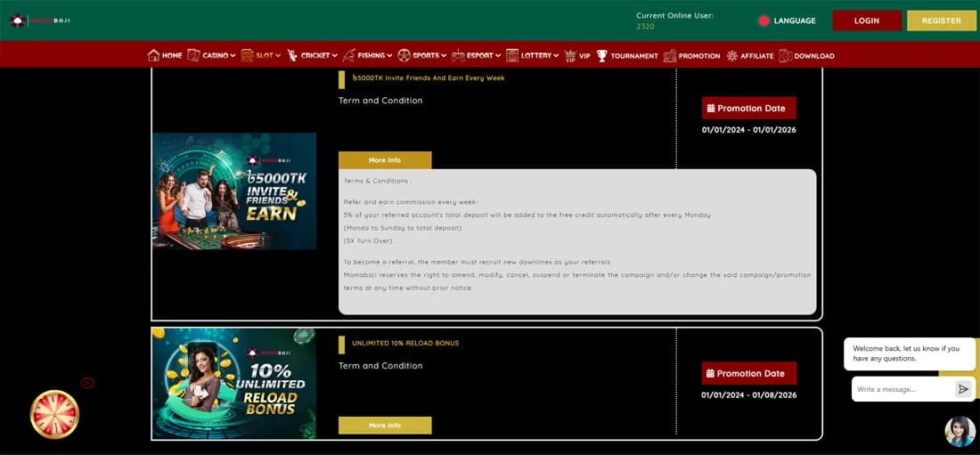
Task: Expand the Fishing dropdown menu
Action: click(x=389, y=55)
